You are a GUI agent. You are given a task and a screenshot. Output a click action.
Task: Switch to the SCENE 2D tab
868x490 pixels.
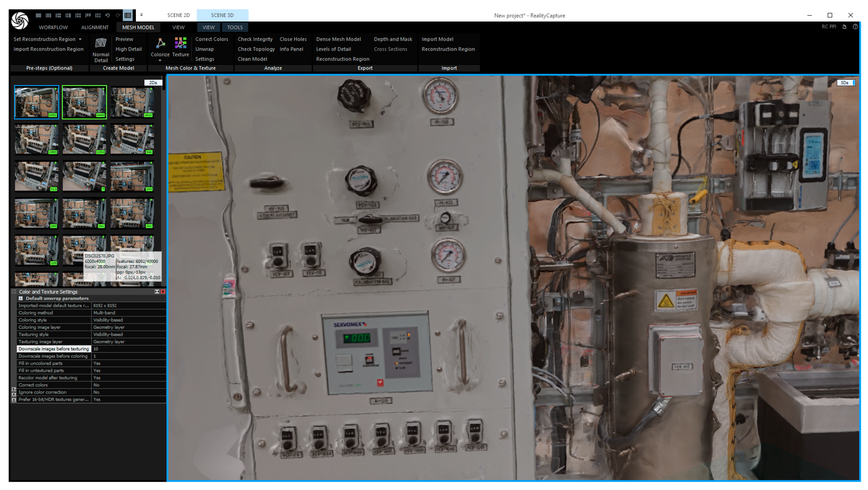[178, 15]
